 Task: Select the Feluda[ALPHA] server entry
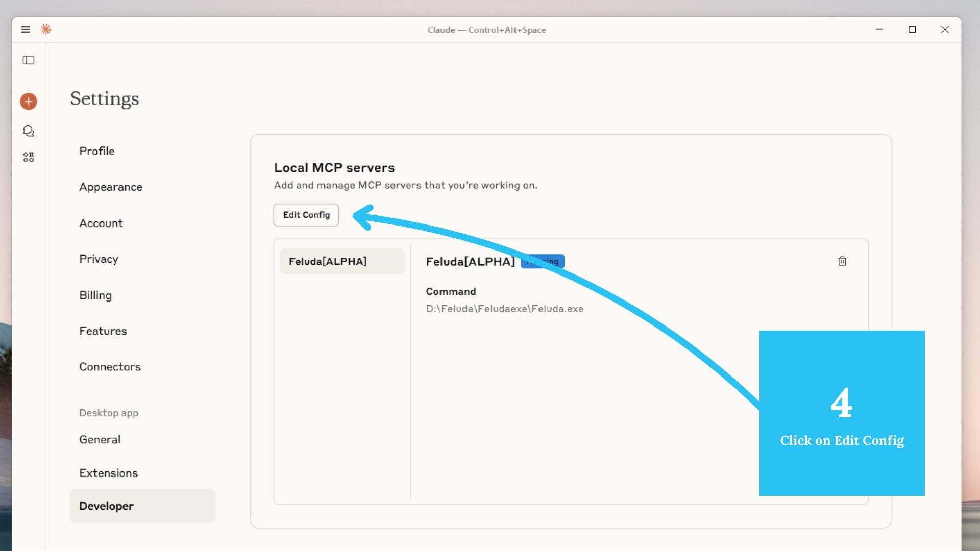342,261
